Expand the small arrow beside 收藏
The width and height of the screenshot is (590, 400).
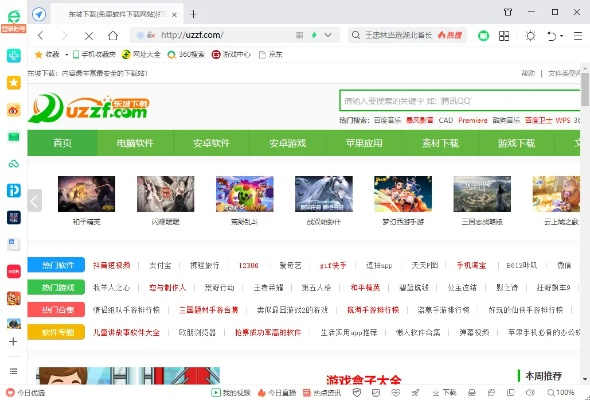click(66, 55)
